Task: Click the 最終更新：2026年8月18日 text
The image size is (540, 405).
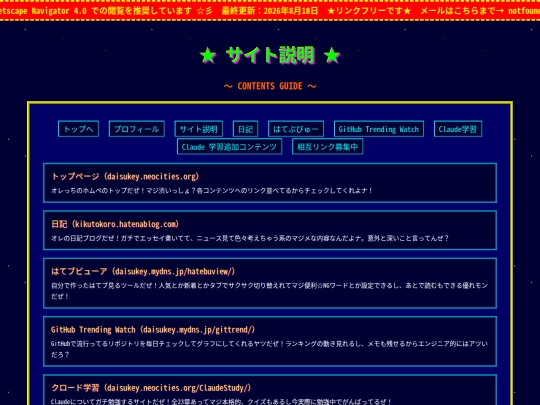Action: coord(270,11)
